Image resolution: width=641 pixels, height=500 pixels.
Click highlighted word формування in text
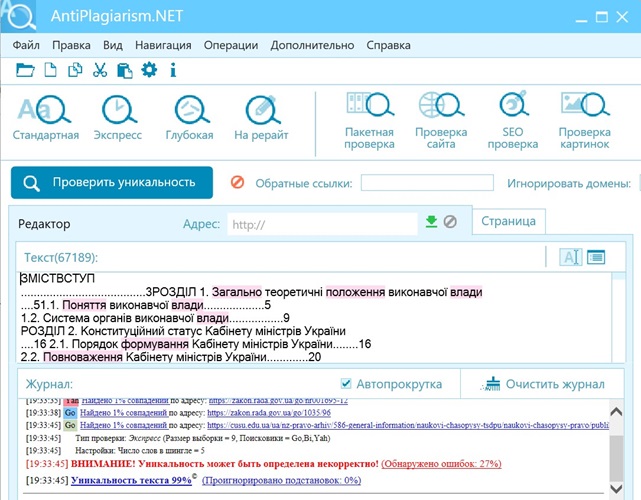tap(155, 344)
